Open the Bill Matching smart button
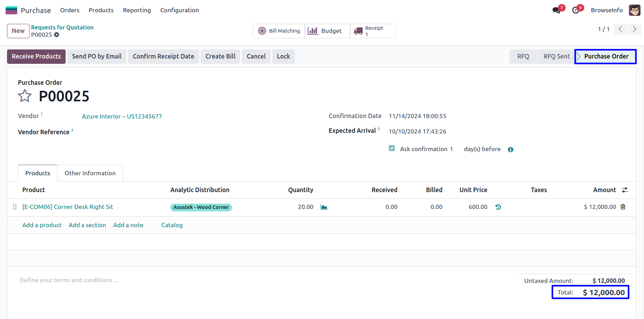The height and width of the screenshot is (319, 644). (x=279, y=31)
